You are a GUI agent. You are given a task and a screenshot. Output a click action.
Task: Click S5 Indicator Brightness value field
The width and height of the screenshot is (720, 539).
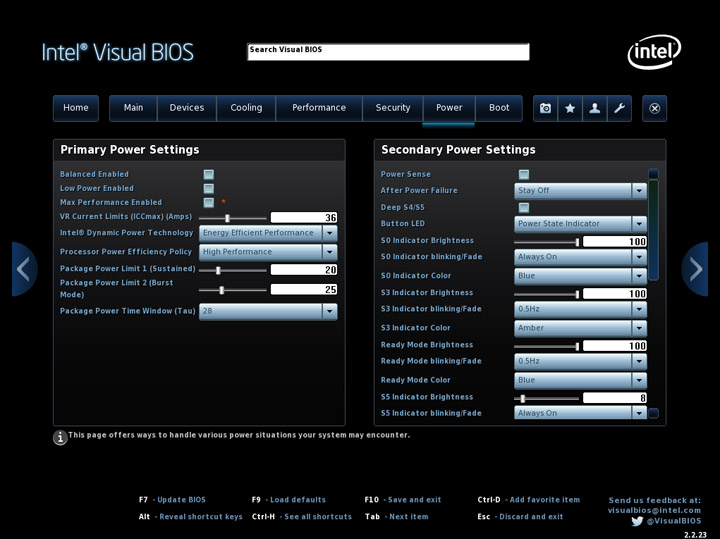pyautogui.click(x=615, y=398)
